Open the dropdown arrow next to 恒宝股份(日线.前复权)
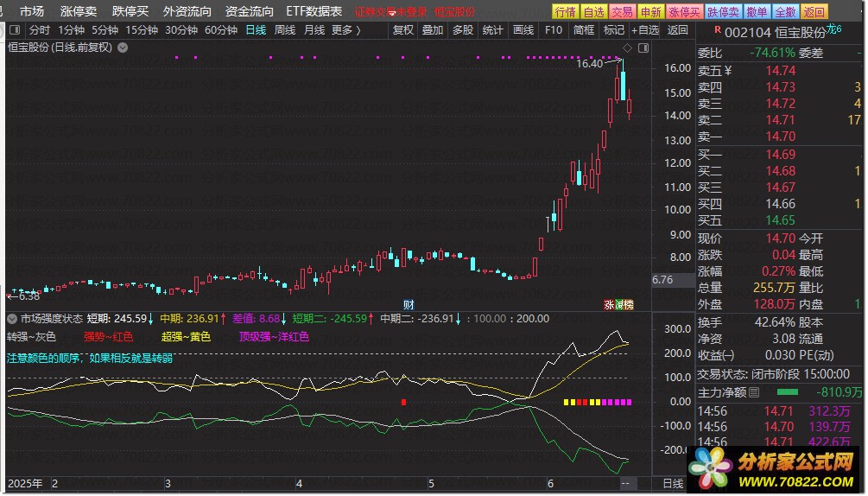The height and width of the screenshot is (496, 868). (123, 48)
